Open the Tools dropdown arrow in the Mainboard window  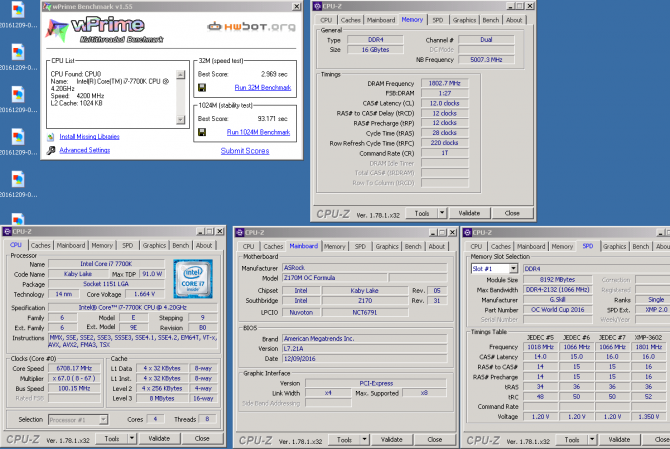(x=364, y=439)
